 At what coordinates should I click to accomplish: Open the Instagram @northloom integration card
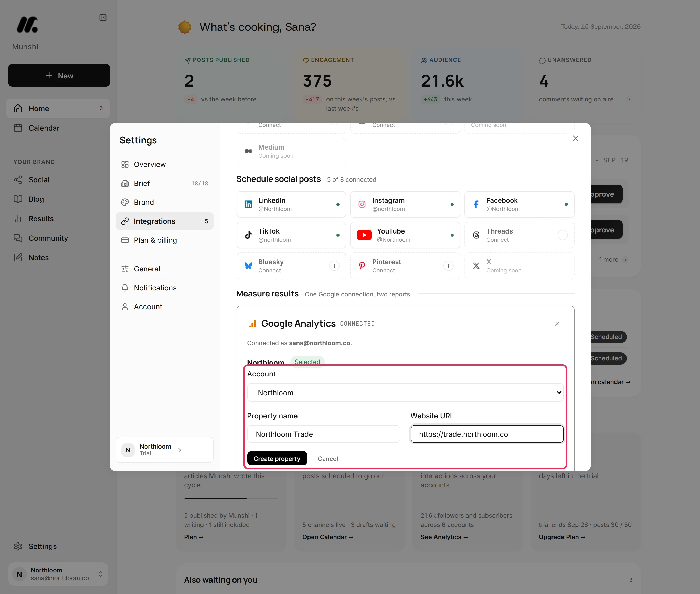[405, 204]
